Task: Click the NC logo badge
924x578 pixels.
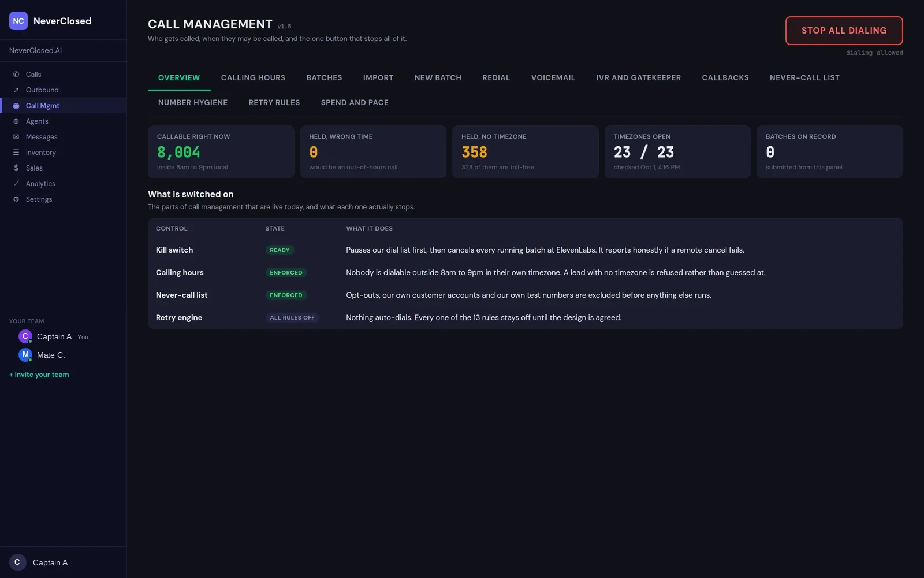Action: tap(18, 21)
